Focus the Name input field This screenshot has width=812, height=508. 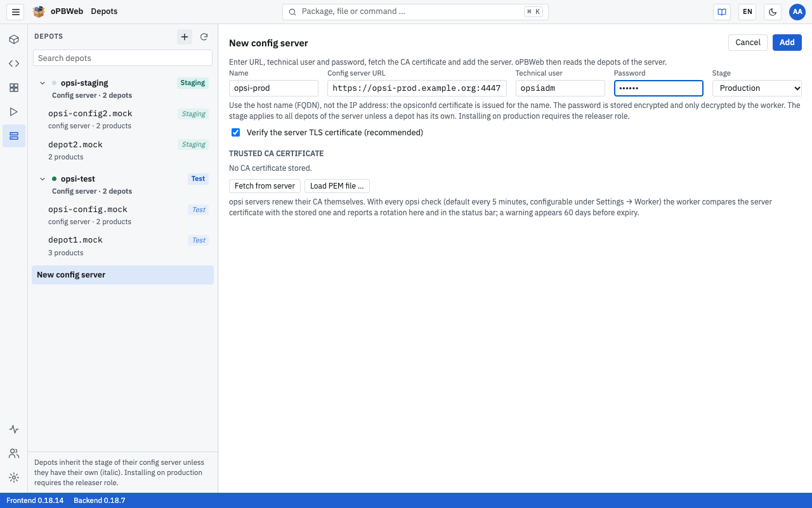point(273,88)
